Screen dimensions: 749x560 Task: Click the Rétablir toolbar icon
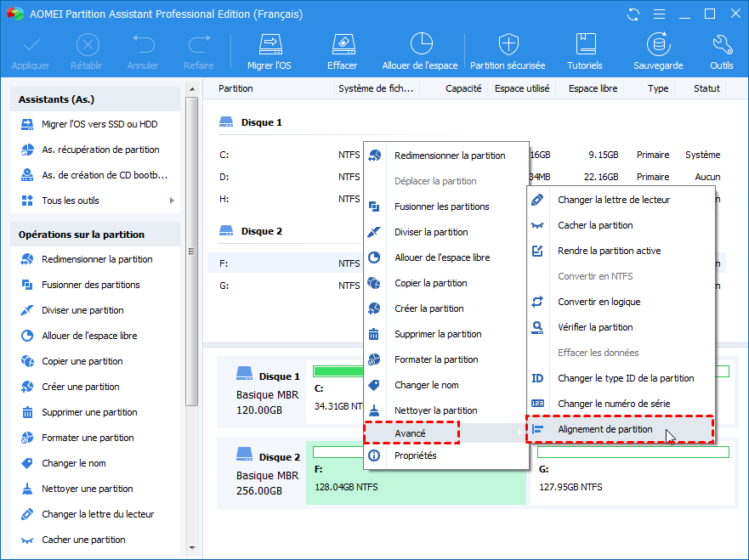pyautogui.click(x=88, y=45)
